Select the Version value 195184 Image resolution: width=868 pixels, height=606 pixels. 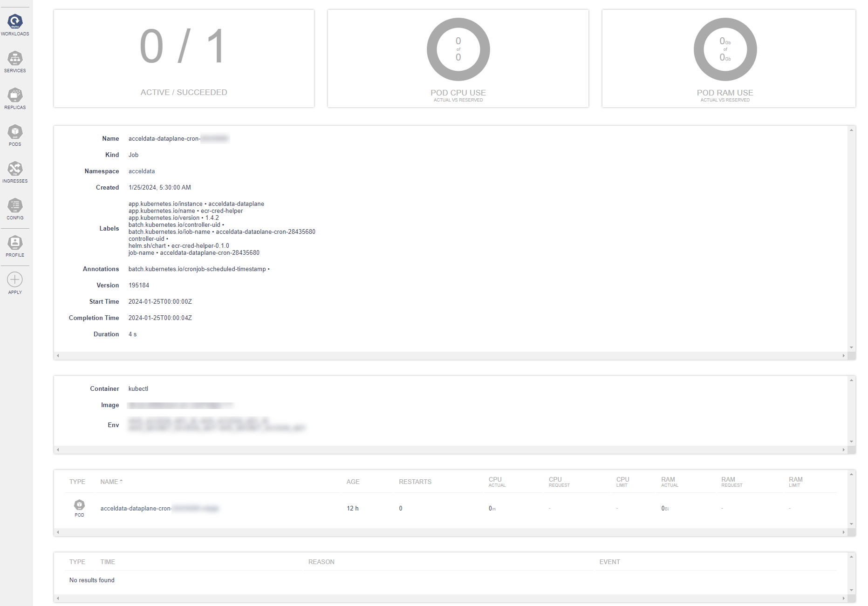tap(139, 286)
